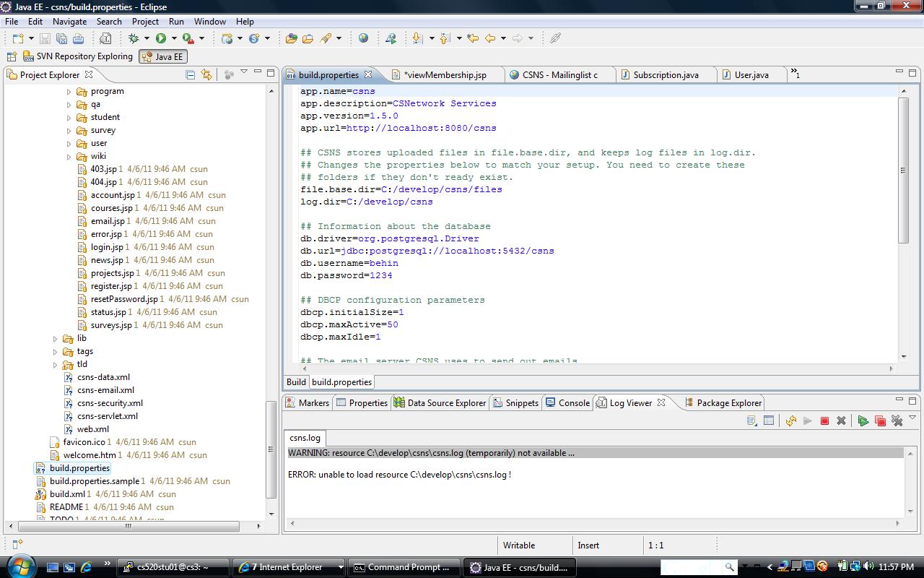Toggle the Java EE perspective button
This screenshot has width=924, height=578.
click(x=162, y=56)
